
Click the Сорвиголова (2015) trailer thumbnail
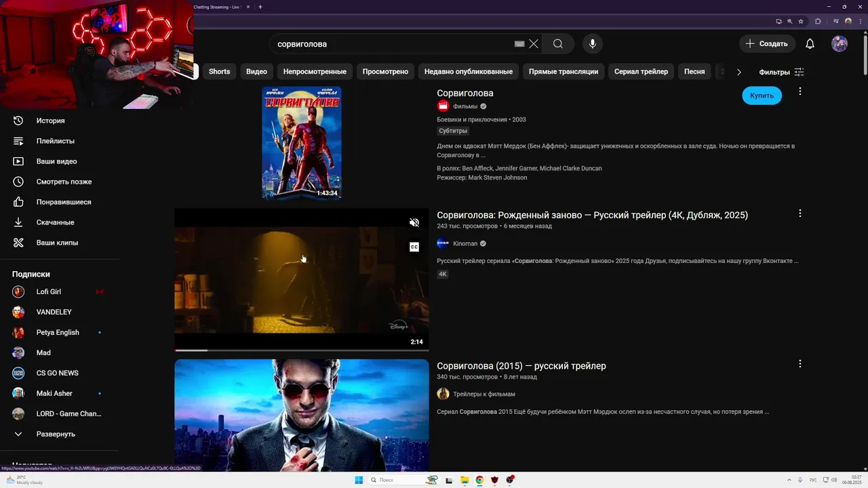pyautogui.click(x=302, y=415)
